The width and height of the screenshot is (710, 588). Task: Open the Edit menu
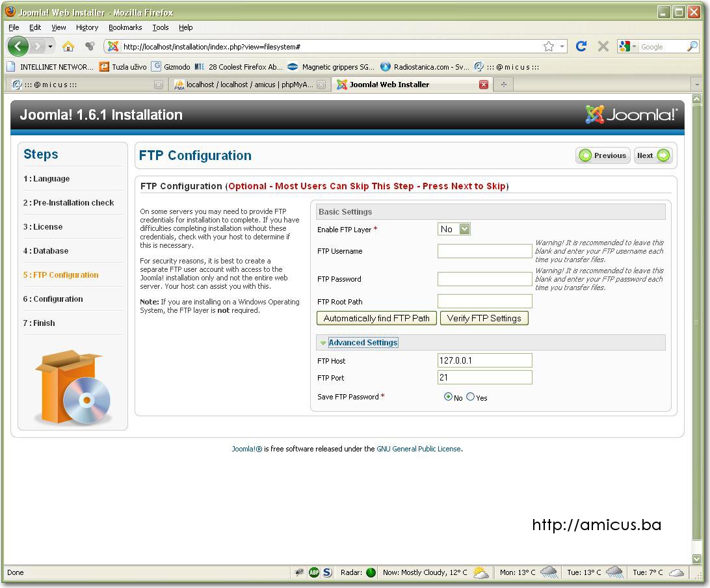coord(35,27)
